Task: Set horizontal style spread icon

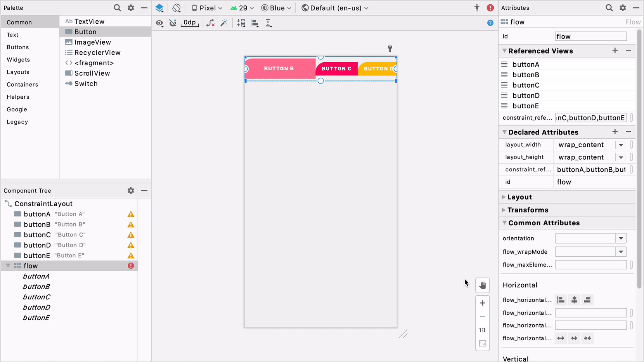Action: (561, 338)
